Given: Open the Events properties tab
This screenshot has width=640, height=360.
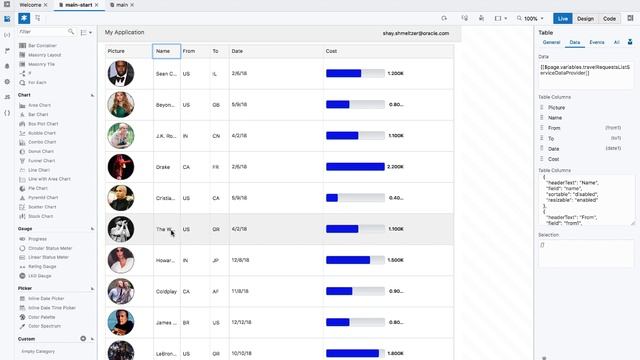Looking at the screenshot, I should coord(597,42).
